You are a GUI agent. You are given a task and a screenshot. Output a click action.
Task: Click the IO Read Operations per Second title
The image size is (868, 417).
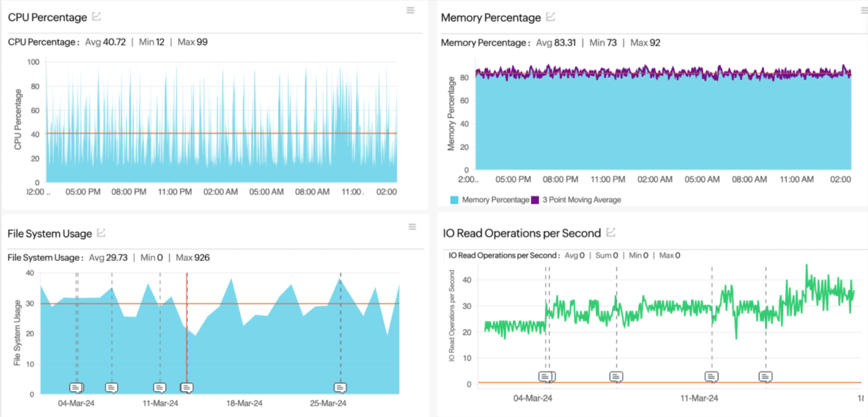[x=522, y=233]
